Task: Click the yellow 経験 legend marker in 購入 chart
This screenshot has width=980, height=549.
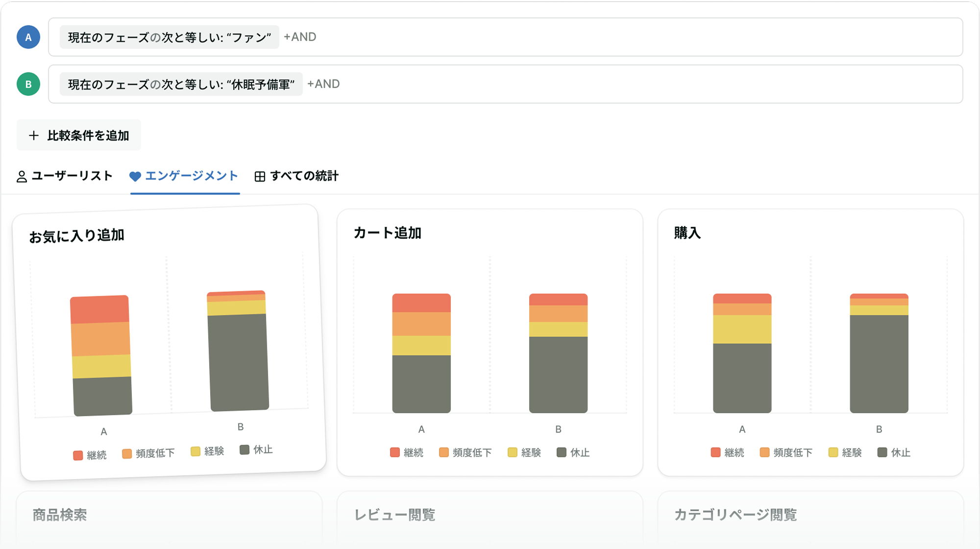Action: click(833, 452)
